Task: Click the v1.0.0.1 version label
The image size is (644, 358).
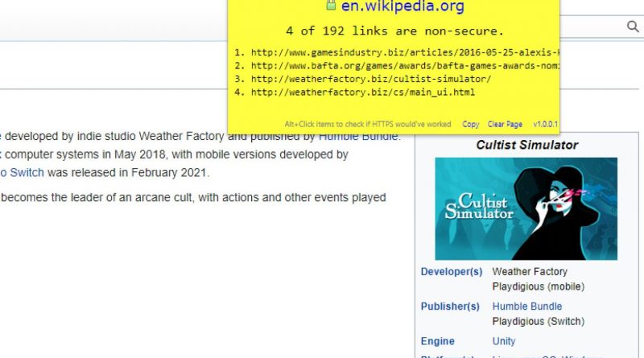Action: (545, 125)
